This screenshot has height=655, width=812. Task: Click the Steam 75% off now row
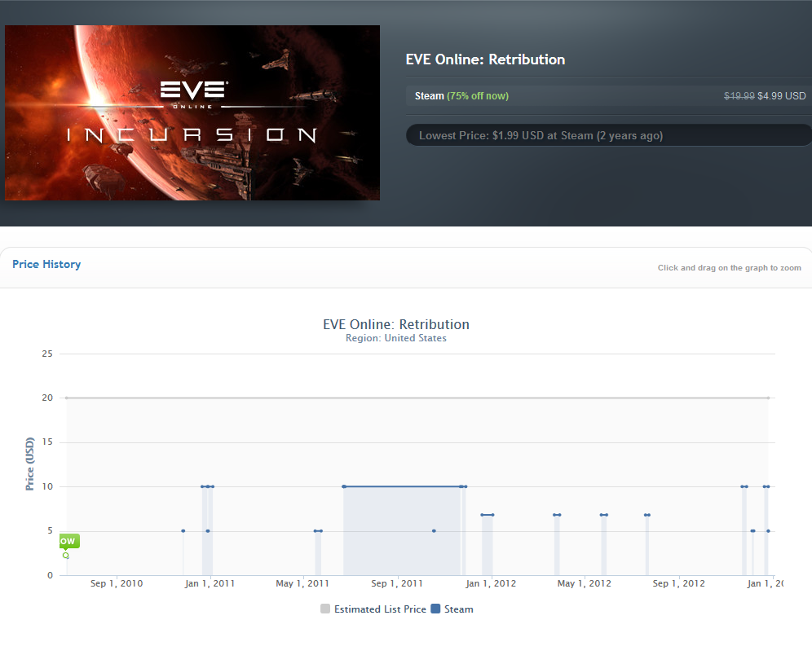609,95
